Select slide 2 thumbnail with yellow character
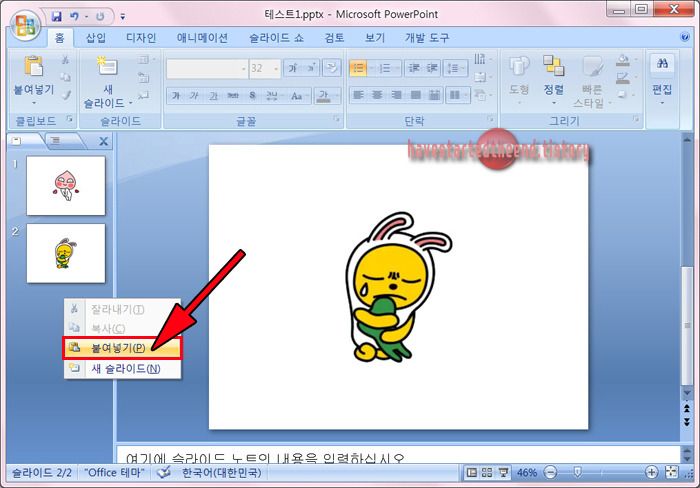 [x=66, y=253]
